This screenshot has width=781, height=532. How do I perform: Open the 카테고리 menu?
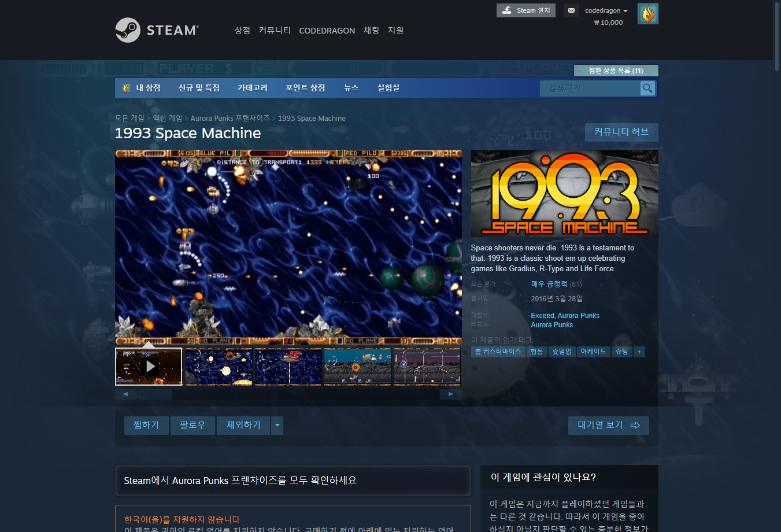[253, 88]
